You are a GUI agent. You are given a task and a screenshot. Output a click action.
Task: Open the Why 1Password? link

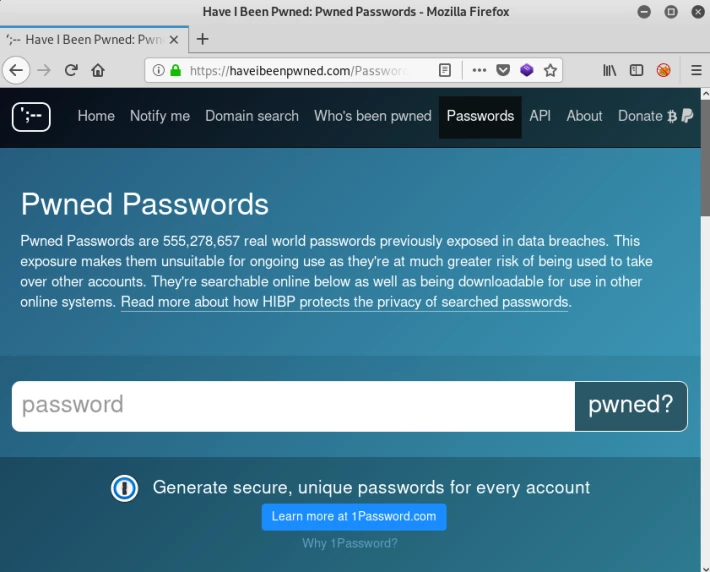click(x=350, y=543)
